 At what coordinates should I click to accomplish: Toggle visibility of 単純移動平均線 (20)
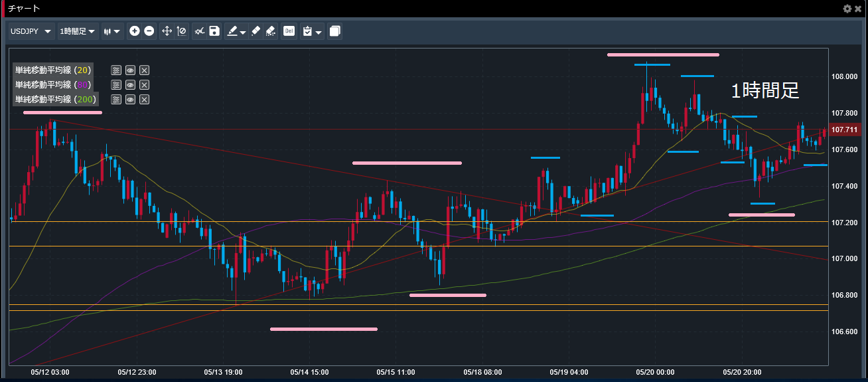pyautogui.click(x=131, y=70)
